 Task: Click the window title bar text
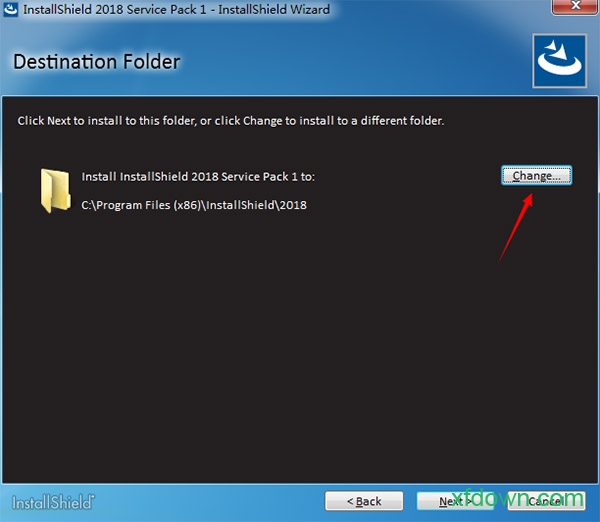[176, 9]
